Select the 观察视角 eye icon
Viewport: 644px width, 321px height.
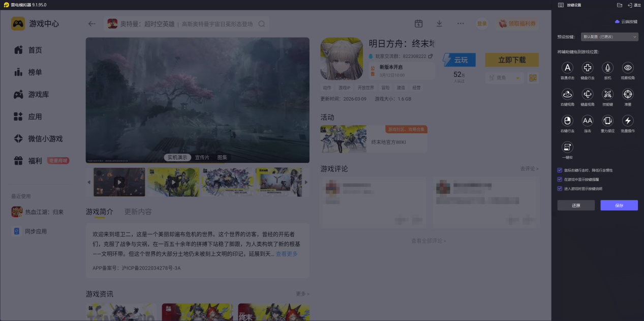[628, 68]
